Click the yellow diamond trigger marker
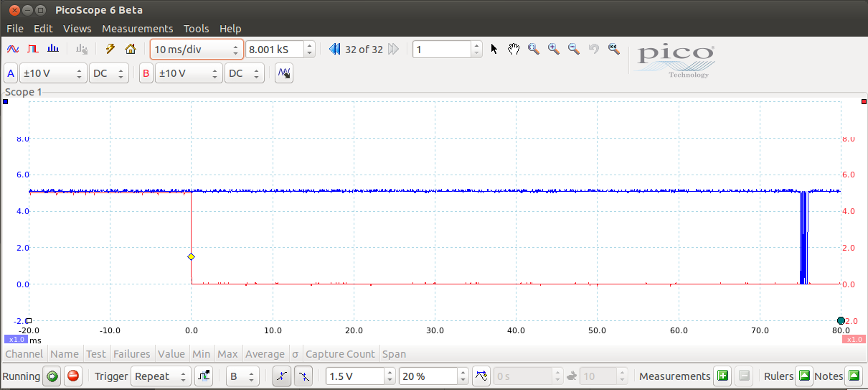Image resolution: width=868 pixels, height=390 pixels. click(x=191, y=256)
